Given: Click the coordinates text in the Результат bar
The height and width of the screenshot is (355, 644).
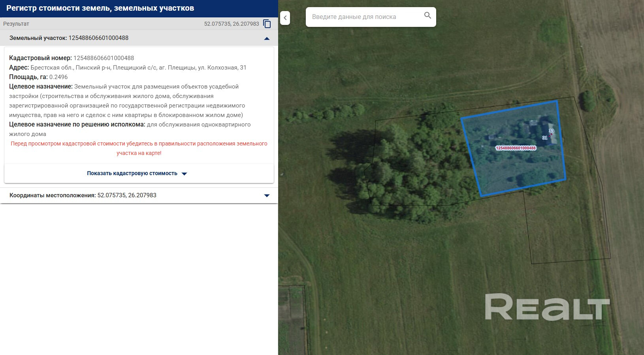Looking at the screenshot, I should pyautogui.click(x=231, y=24).
